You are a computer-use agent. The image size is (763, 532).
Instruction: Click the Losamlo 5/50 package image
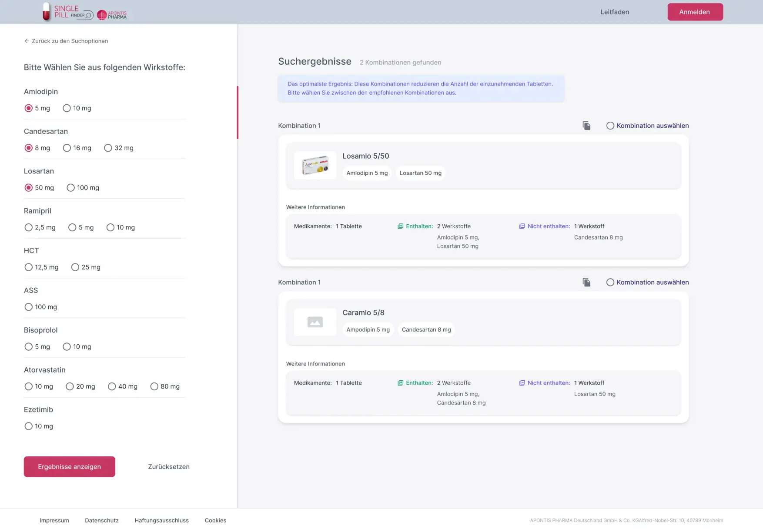pyautogui.click(x=315, y=166)
